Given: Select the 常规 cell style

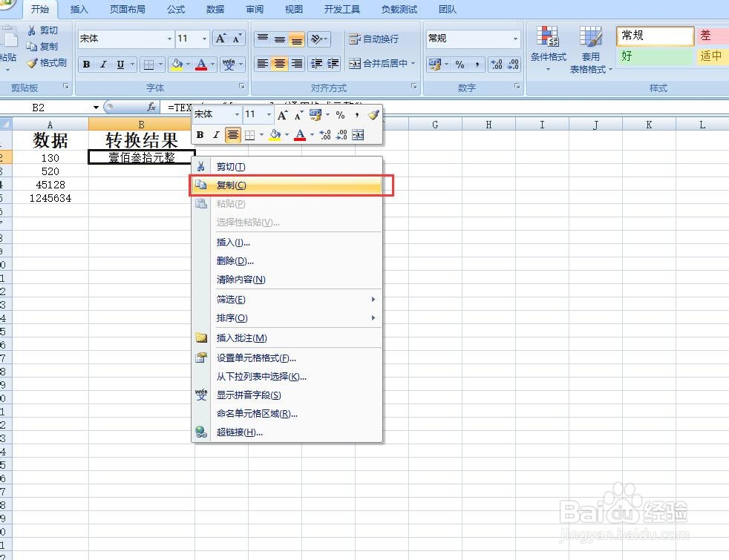Looking at the screenshot, I should (655, 36).
